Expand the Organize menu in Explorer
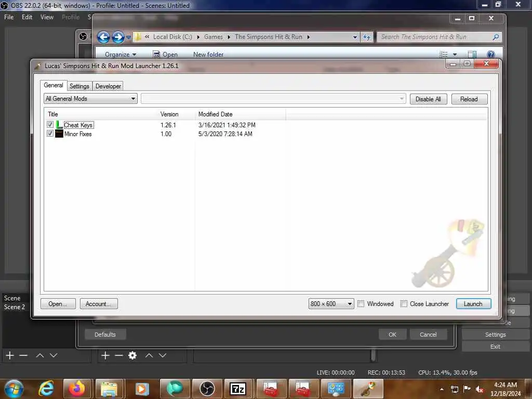Image resolution: width=532 pixels, height=399 pixels. (121, 54)
